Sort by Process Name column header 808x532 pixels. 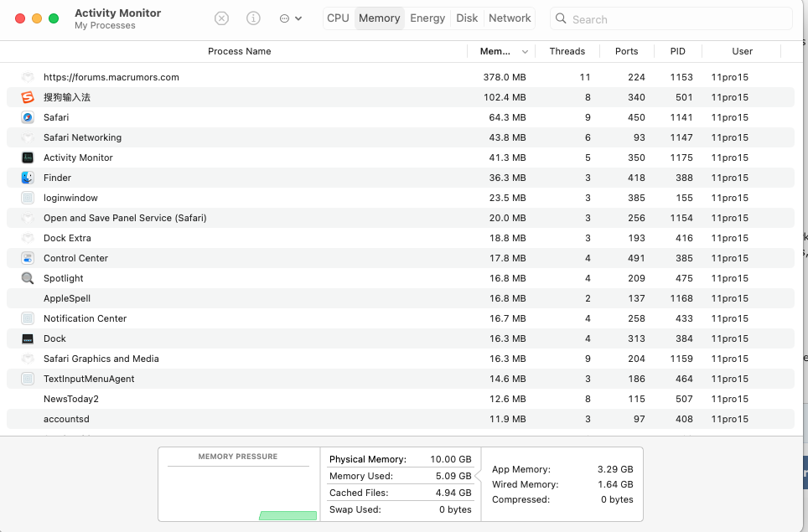pos(239,51)
